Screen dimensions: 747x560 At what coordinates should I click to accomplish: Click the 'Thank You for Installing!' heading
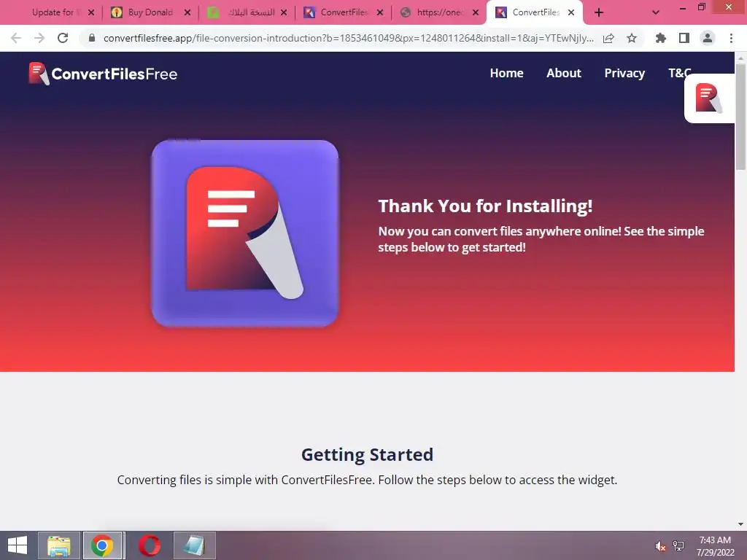pyautogui.click(x=485, y=206)
